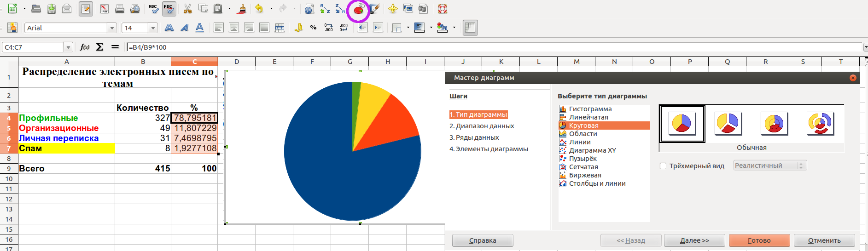The height and width of the screenshot is (251, 868).
Task: Decrease the cell indent
Action: tap(363, 28)
